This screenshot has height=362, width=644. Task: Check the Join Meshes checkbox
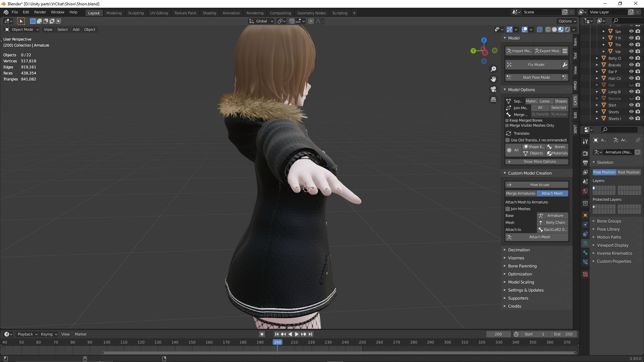507,209
